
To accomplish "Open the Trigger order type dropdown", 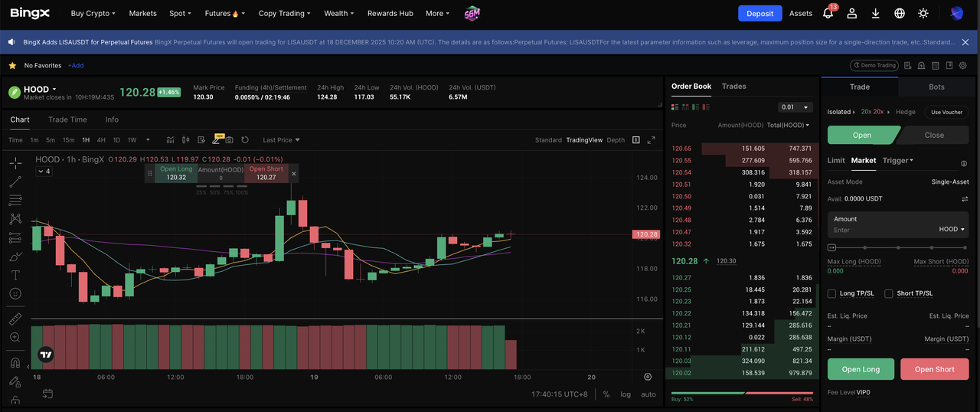I will (x=897, y=160).
